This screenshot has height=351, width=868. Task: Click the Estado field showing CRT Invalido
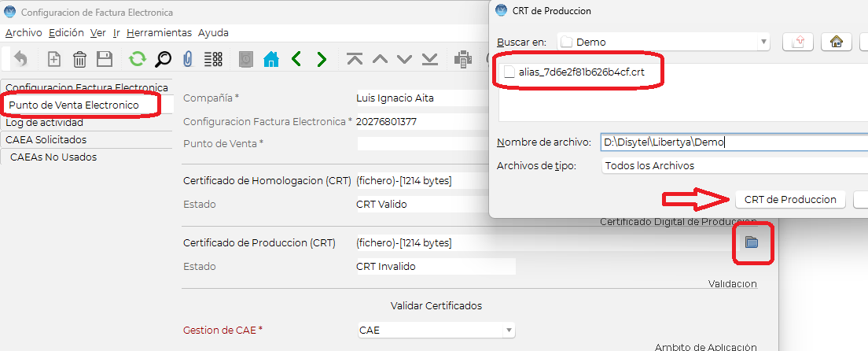coord(436,266)
